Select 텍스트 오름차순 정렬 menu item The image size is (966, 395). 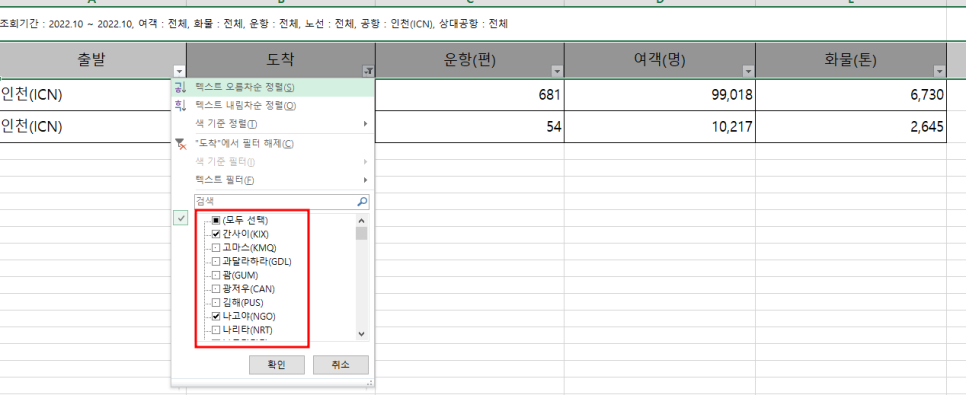pyautogui.click(x=272, y=88)
